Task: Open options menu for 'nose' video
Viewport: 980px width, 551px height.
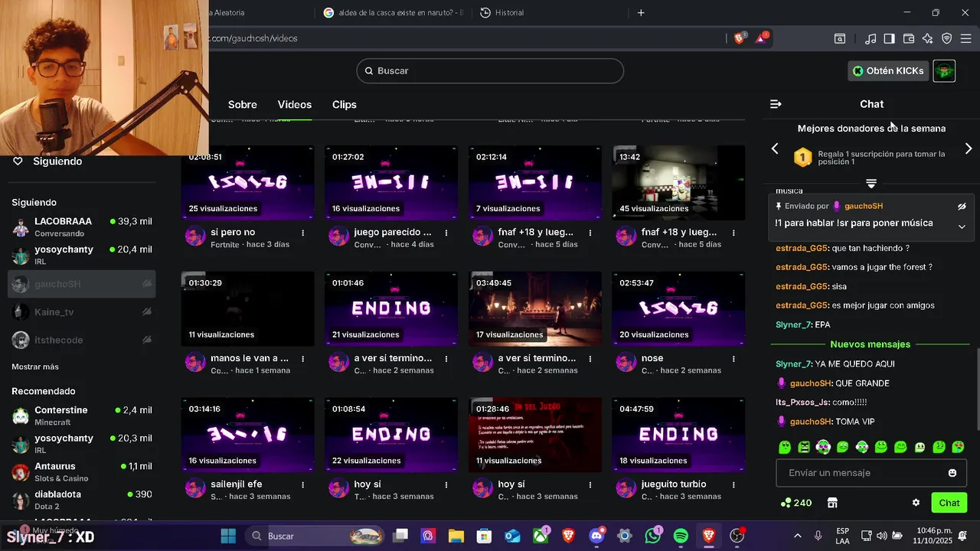Action: pyautogui.click(x=733, y=358)
